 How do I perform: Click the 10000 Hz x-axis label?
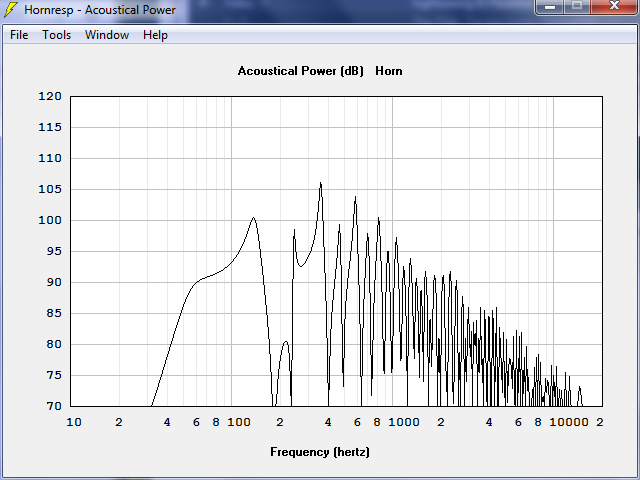click(569, 422)
